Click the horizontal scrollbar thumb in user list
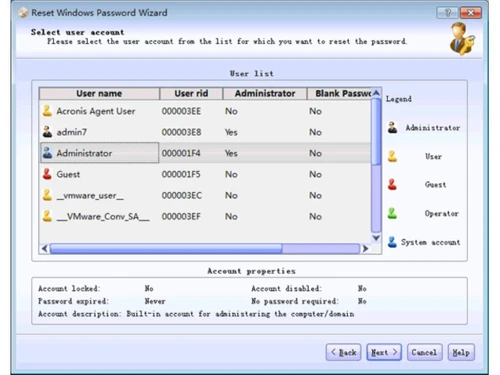 coord(166,248)
